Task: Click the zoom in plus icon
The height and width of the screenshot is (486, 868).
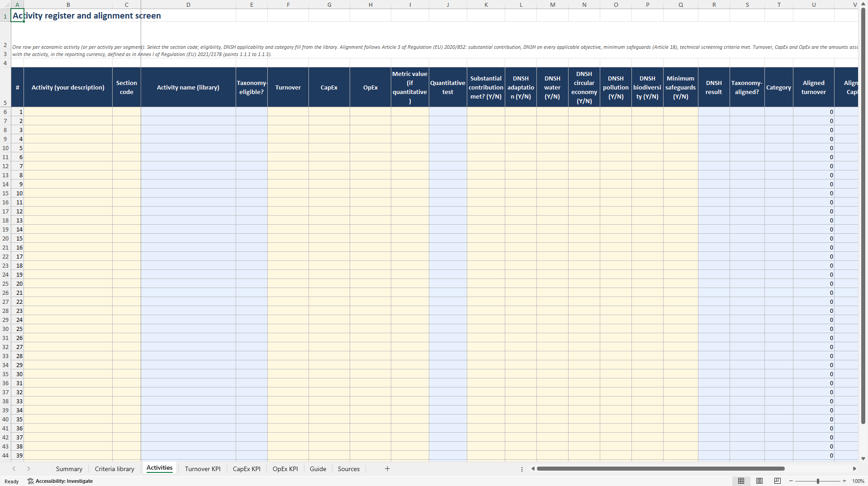Action: click(844, 481)
